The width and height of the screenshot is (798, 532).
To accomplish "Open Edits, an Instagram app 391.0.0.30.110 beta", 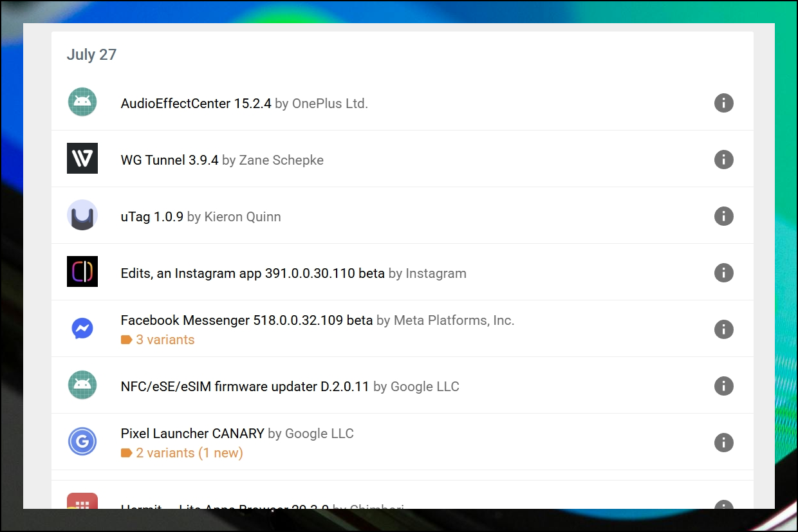I will tap(252, 273).
